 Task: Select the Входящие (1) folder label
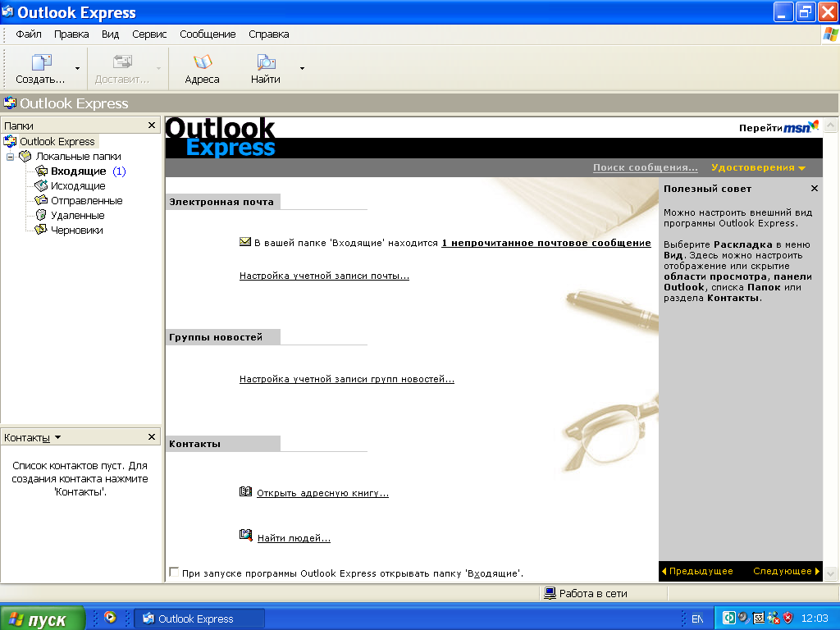click(x=89, y=171)
